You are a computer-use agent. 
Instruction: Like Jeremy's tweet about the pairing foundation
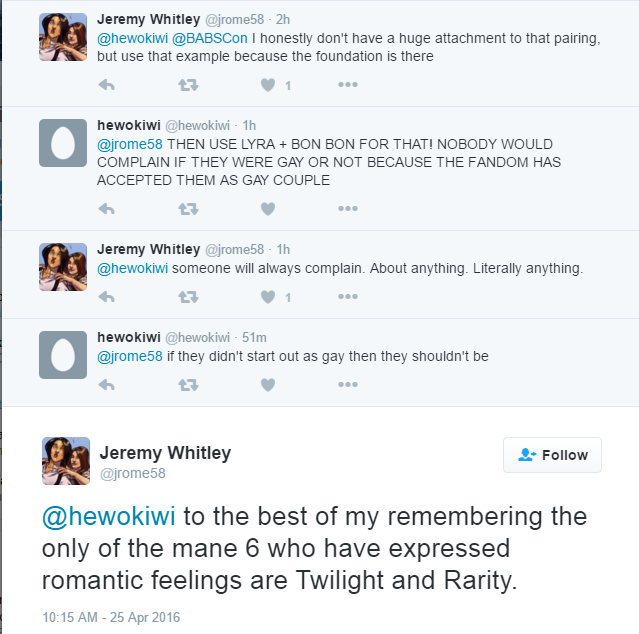(x=268, y=85)
